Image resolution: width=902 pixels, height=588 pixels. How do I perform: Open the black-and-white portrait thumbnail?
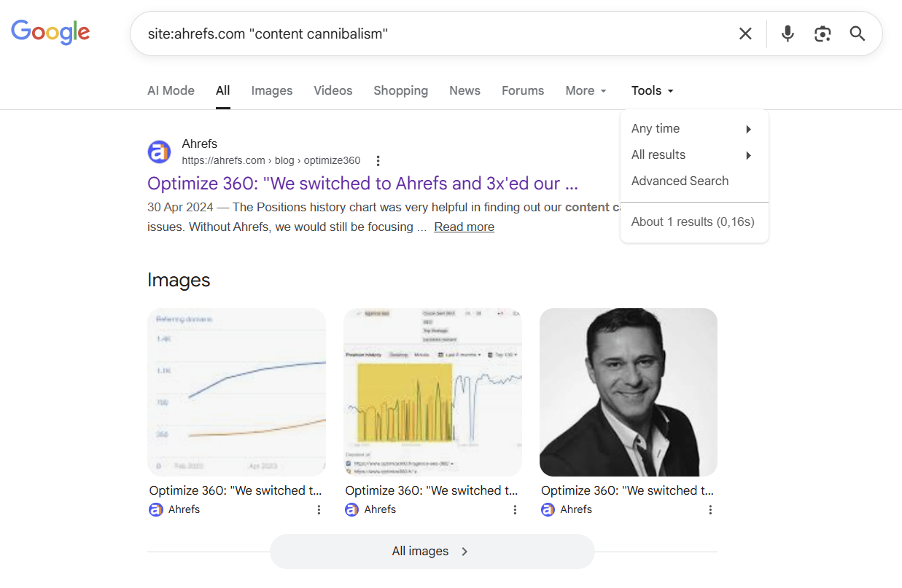[629, 392]
